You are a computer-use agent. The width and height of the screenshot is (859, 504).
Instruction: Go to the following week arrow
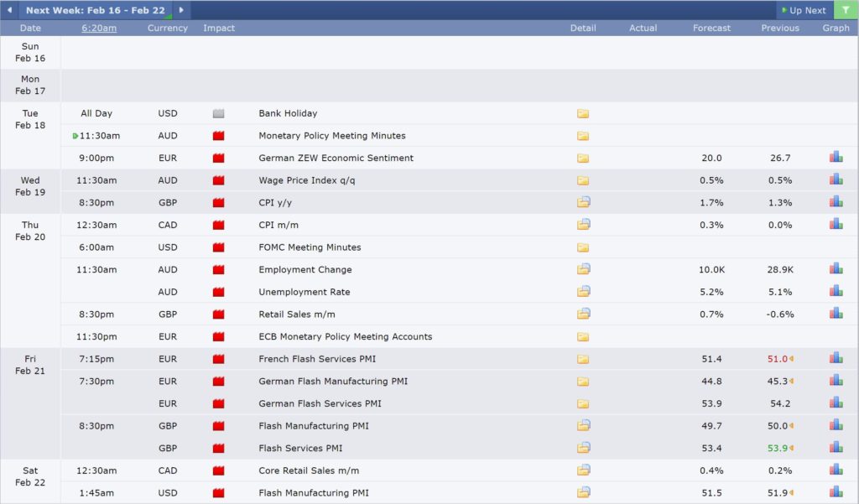pos(181,10)
